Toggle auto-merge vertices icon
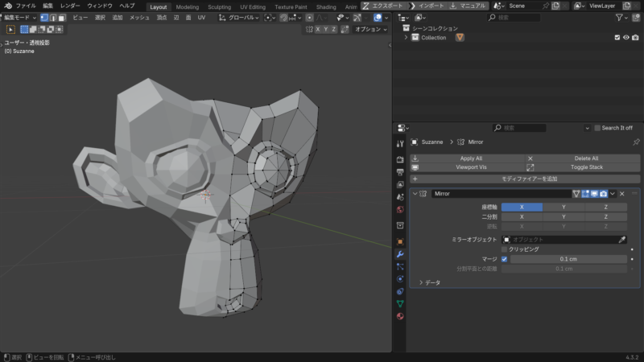This screenshot has height=362, width=644. pyautogui.click(x=345, y=30)
